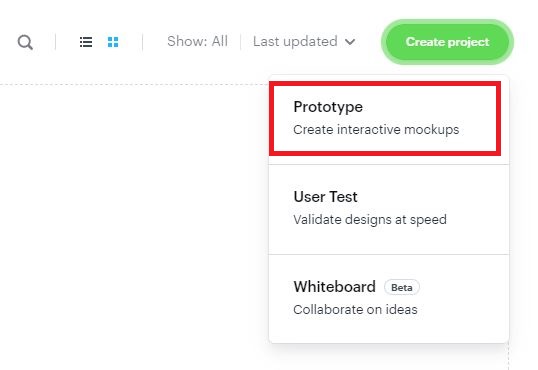Open the Show: All filter
The width and height of the screenshot is (538, 370).
point(197,41)
